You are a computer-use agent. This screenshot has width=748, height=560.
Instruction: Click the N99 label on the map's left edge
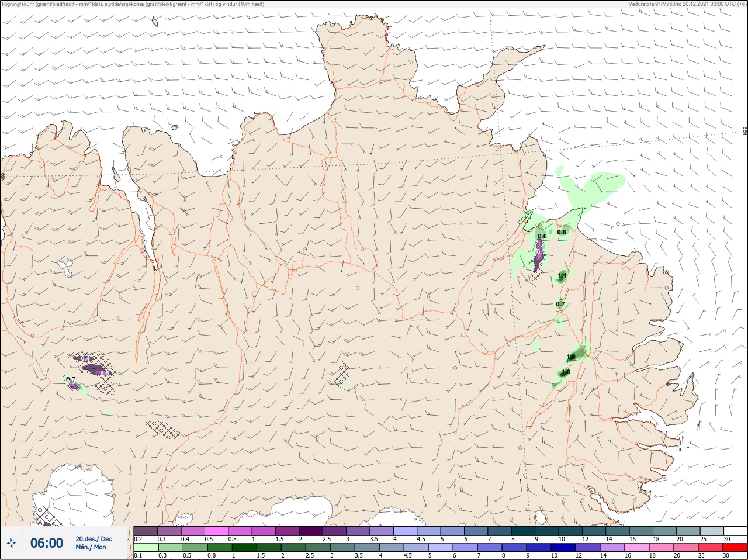pos(3,177)
